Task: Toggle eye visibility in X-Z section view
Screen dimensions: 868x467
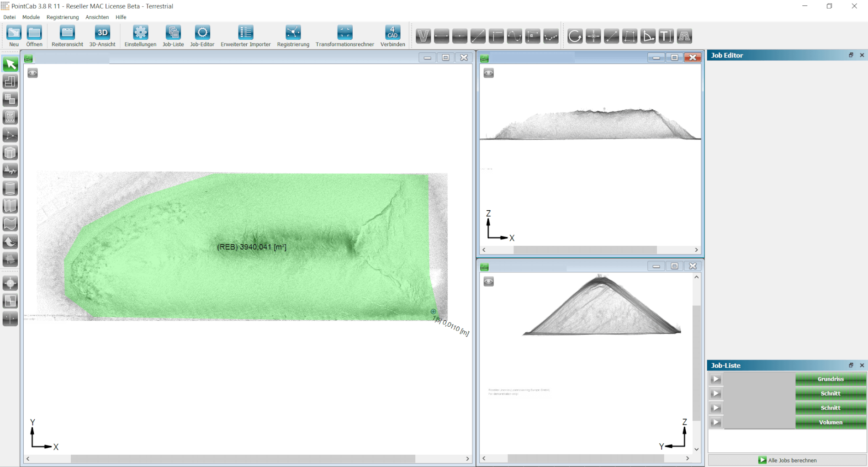Action: point(488,73)
